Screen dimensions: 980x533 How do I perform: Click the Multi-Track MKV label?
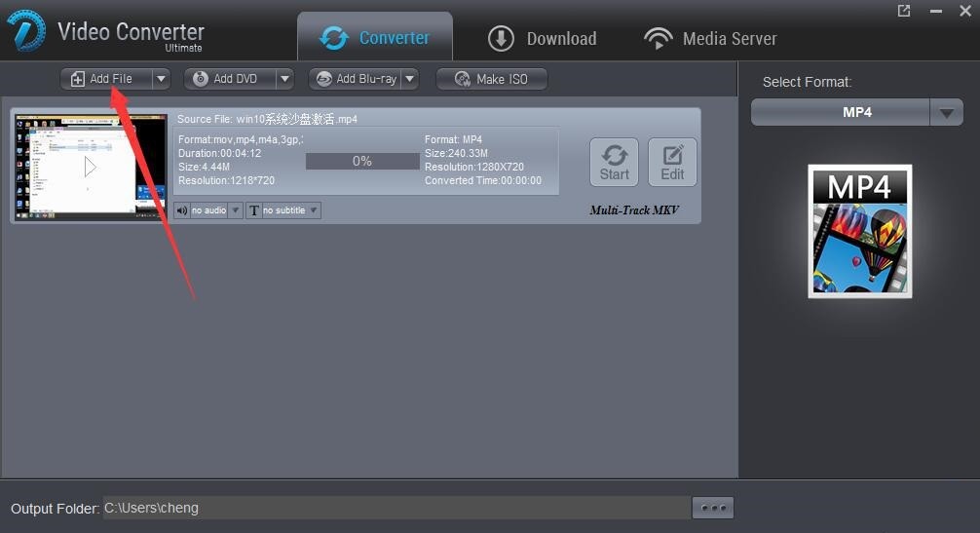tap(634, 209)
